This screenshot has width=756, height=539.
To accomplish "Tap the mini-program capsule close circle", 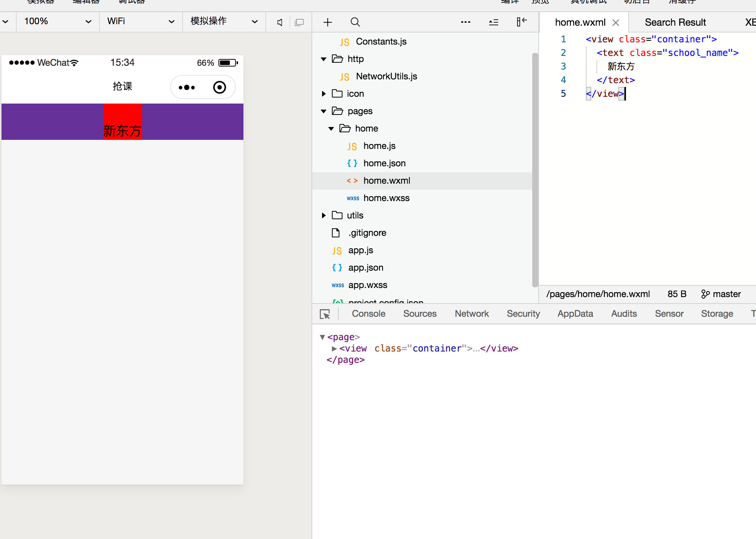I will pyautogui.click(x=220, y=87).
